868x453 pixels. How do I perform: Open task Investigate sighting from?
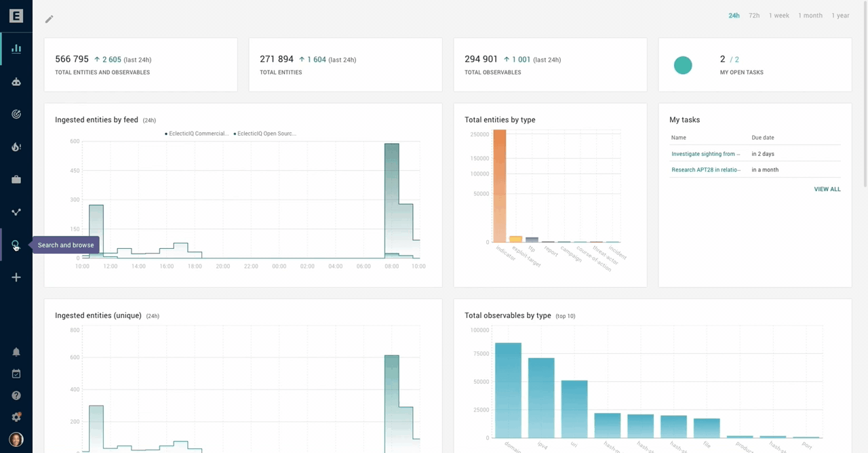pyautogui.click(x=705, y=154)
